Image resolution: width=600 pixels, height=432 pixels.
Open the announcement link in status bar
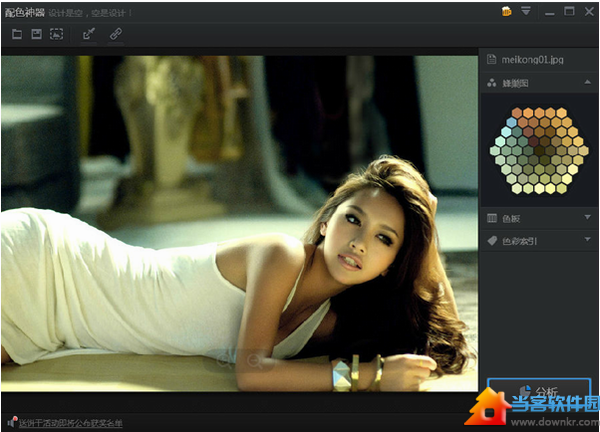point(70,423)
